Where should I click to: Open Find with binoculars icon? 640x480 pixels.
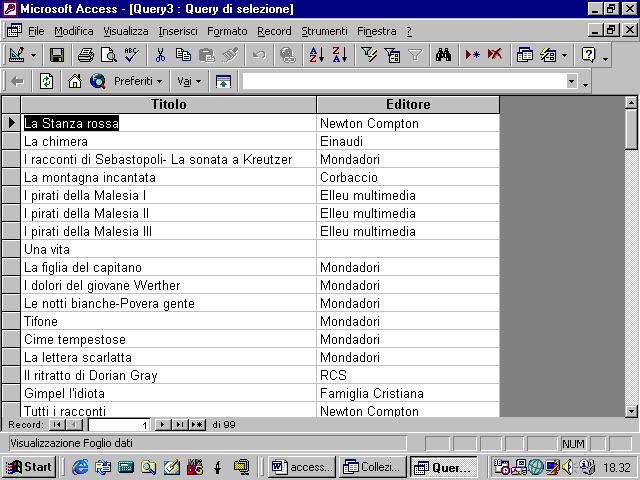pos(443,55)
